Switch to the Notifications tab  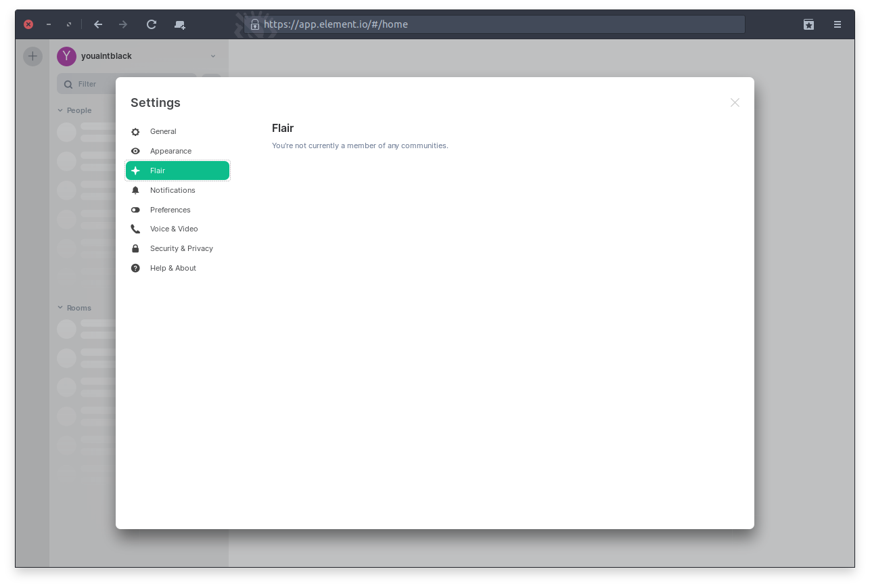coord(173,191)
